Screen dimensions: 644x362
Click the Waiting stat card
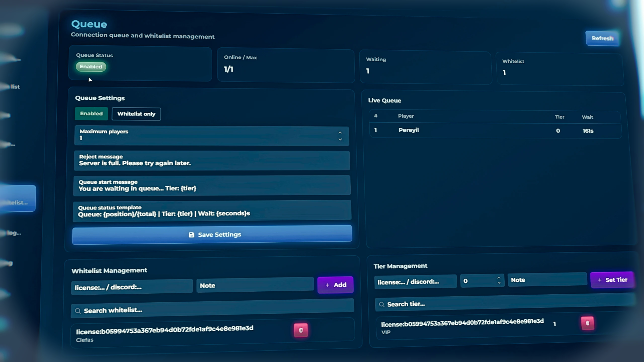tap(425, 67)
